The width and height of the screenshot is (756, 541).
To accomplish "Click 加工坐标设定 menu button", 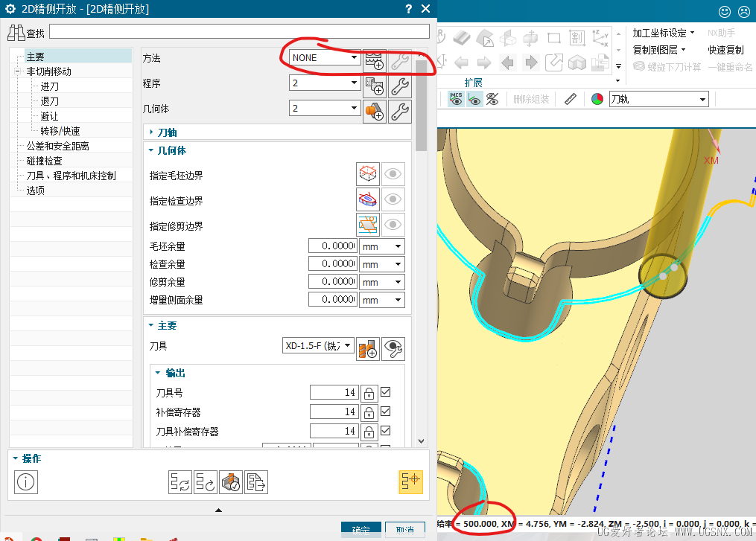I will pyautogui.click(x=664, y=33).
